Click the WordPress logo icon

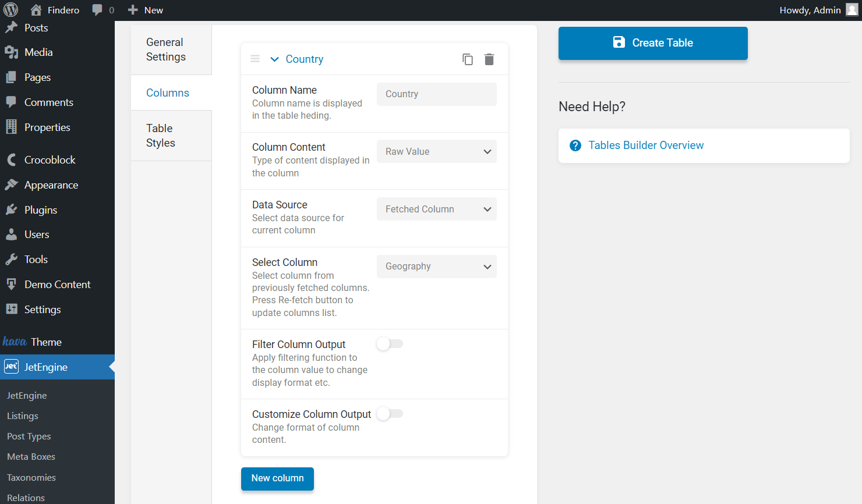coord(11,10)
